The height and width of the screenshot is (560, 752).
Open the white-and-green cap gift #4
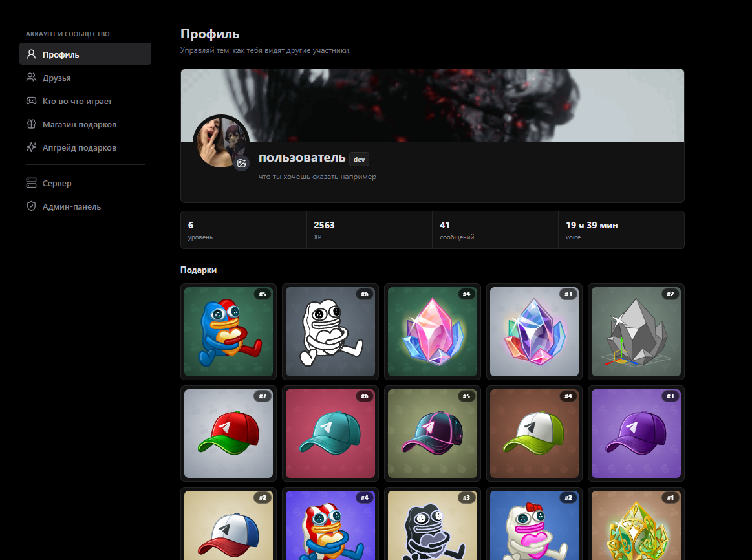(534, 433)
